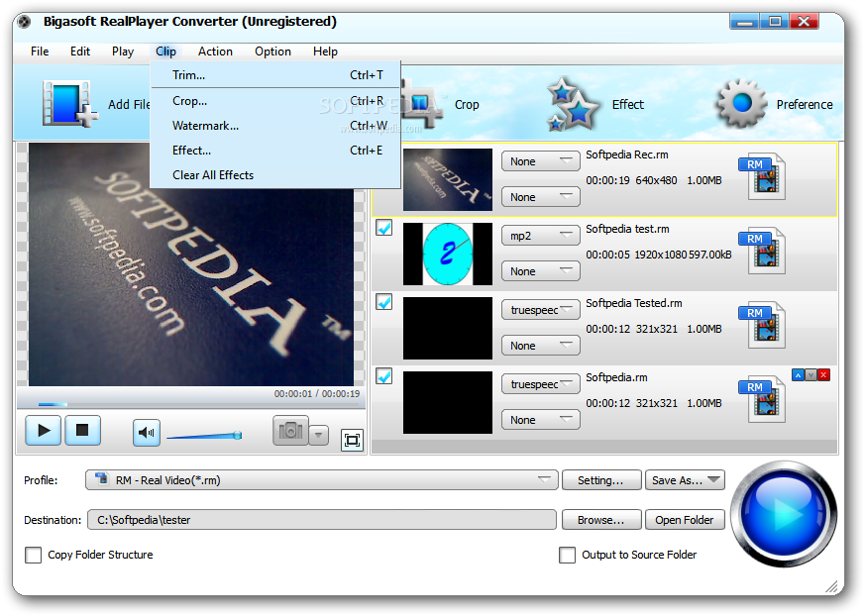Adjust the volume slider handle
Screen dimensions: 865x616
tap(237, 435)
